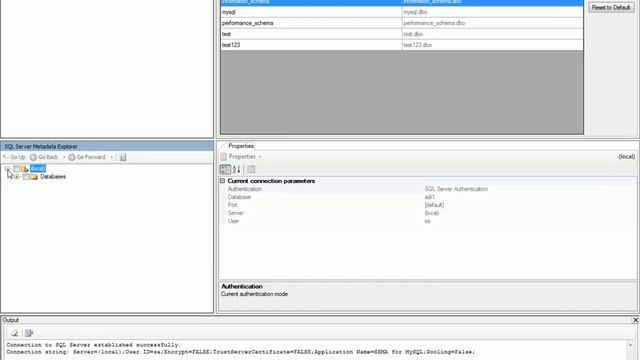
Task: Select the test schema row
Action: [x=402, y=34]
